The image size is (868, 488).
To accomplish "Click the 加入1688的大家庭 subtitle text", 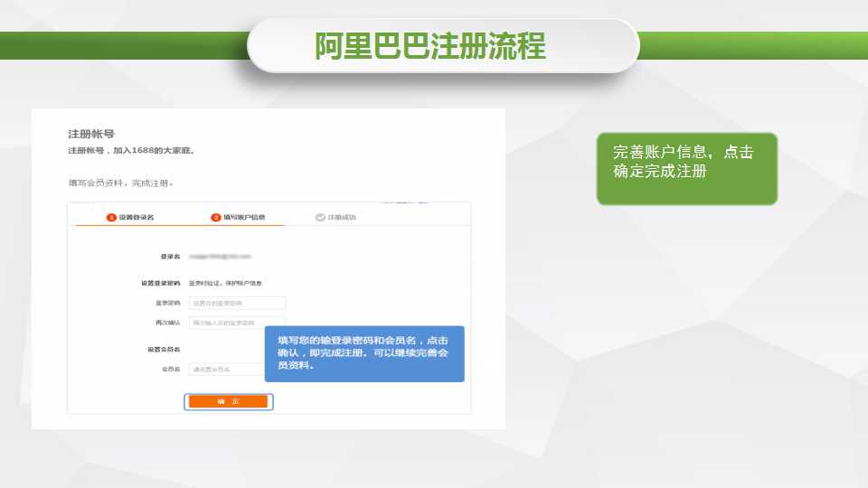I will [x=131, y=150].
